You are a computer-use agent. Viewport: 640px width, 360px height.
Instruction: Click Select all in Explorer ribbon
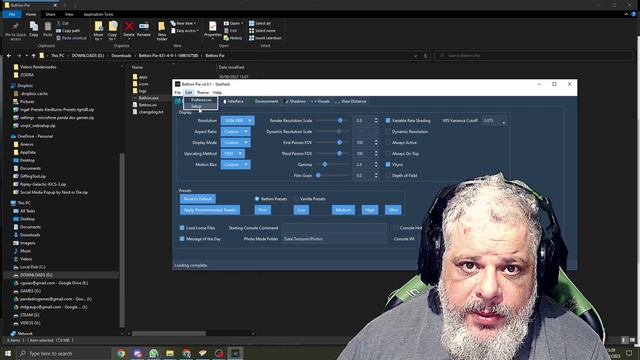[x=260, y=23]
